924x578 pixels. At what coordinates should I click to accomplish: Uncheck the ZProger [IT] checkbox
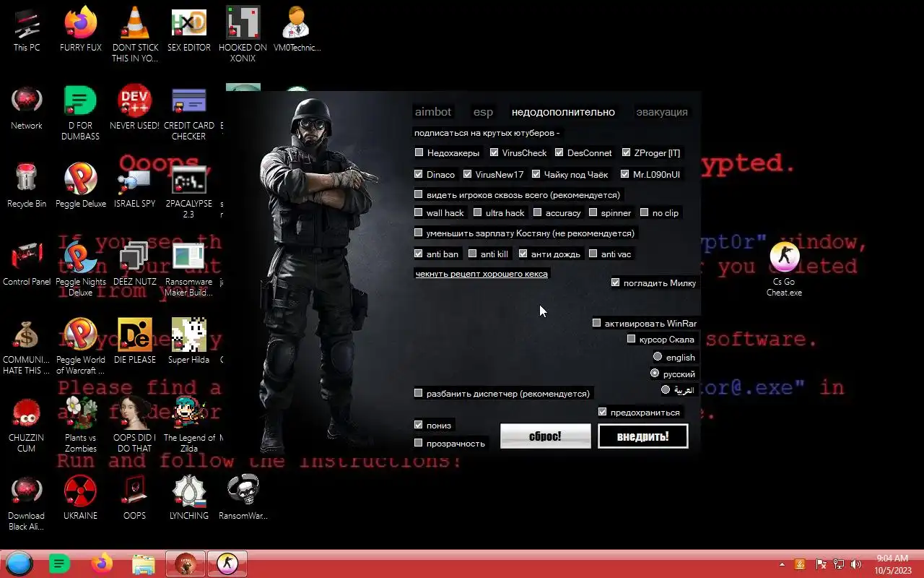[x=626, y=152]
